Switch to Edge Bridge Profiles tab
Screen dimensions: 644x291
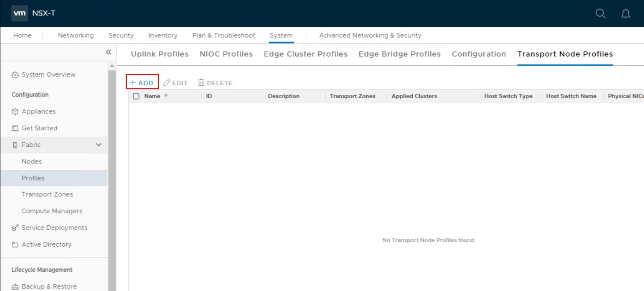click(x=400, y=54)
